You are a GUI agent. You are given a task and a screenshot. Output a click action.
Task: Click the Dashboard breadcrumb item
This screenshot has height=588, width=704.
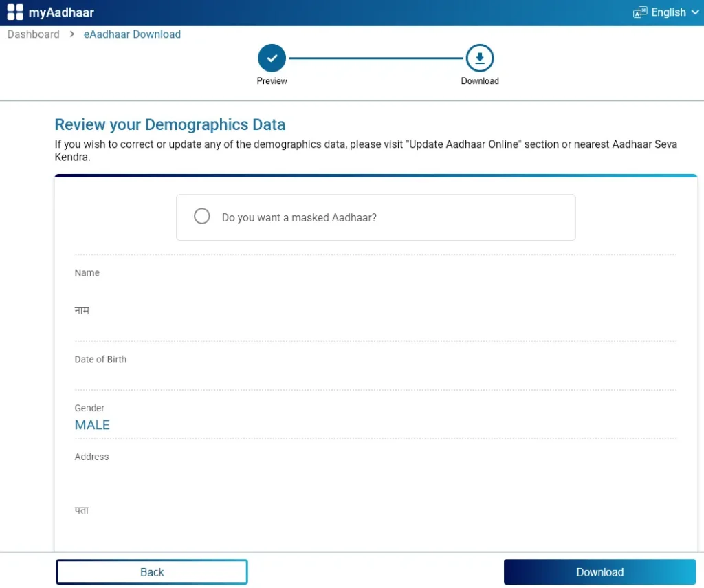pos(33,34)
